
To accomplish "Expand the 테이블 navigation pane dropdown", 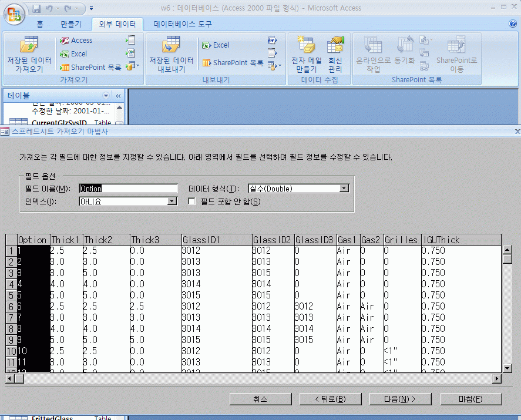I will [x=106, y=96].
